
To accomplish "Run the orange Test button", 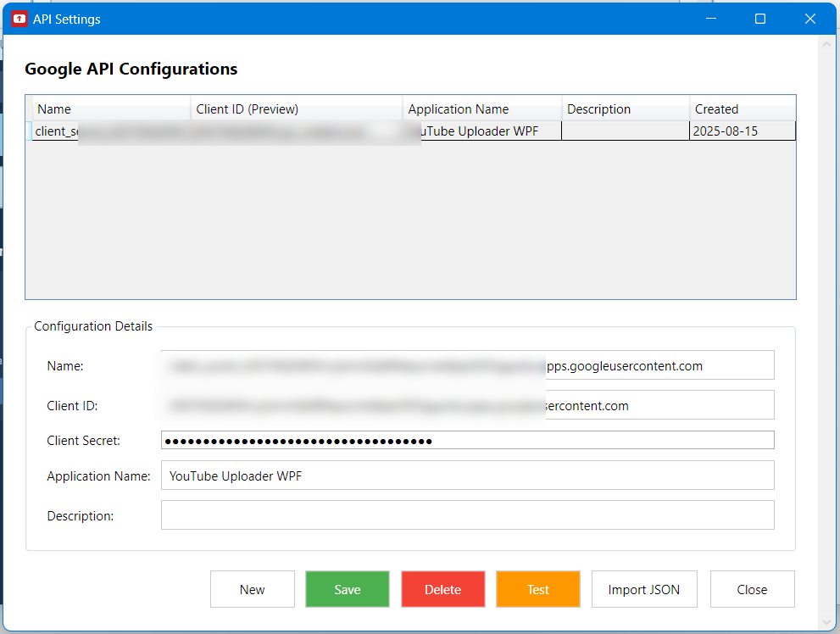I will click(538, 589).
